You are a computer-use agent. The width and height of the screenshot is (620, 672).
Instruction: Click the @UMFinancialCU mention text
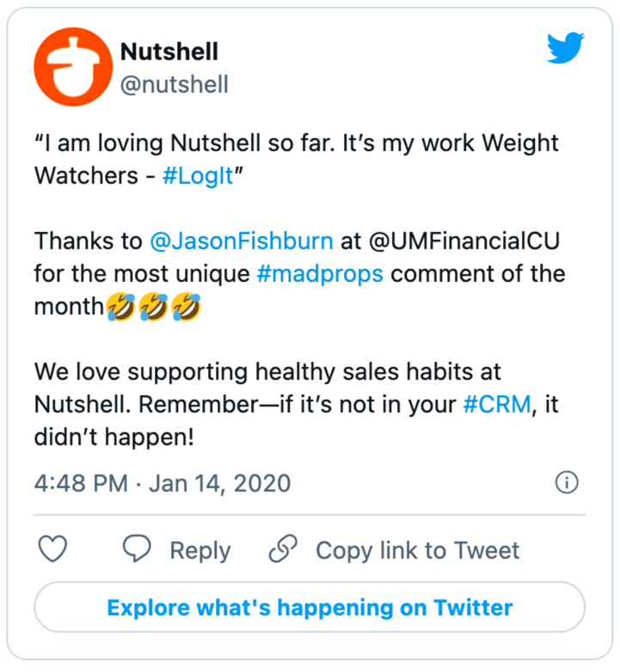tap(464, 241)
